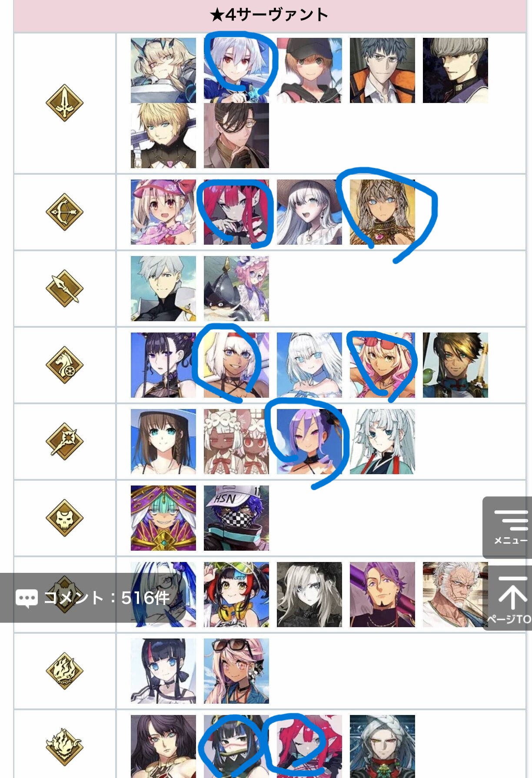Screen dimensions: 532x778
Task: Select the teal-haired Assassin with purple headdress
Action: click(163, 518)
